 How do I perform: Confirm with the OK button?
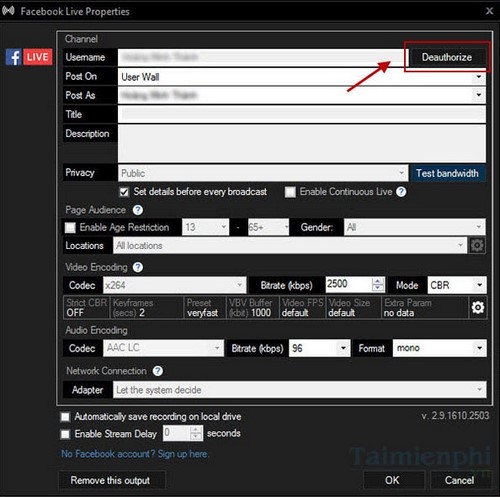(394, 480)
